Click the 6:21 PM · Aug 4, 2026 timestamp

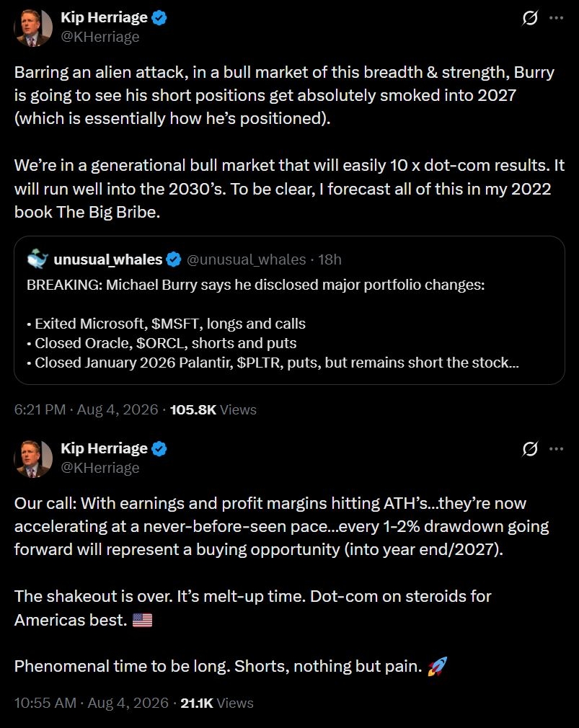tap(87, 409)
